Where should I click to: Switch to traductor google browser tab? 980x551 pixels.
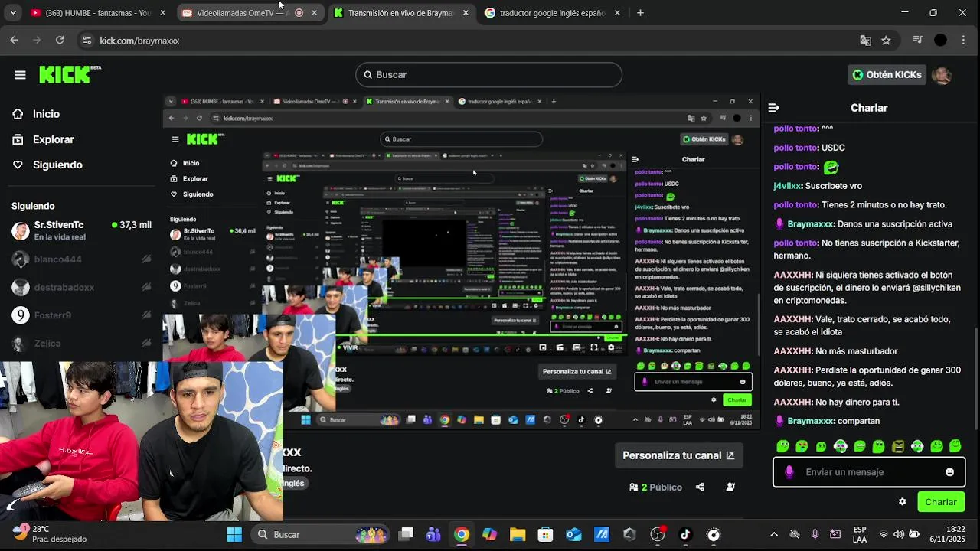coord(552,13)
